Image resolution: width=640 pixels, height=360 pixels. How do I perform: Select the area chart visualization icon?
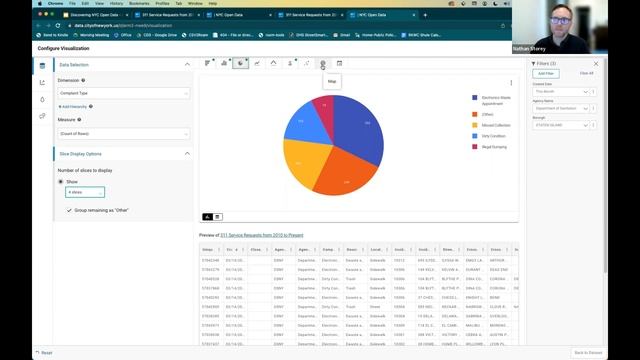(273, 63)
